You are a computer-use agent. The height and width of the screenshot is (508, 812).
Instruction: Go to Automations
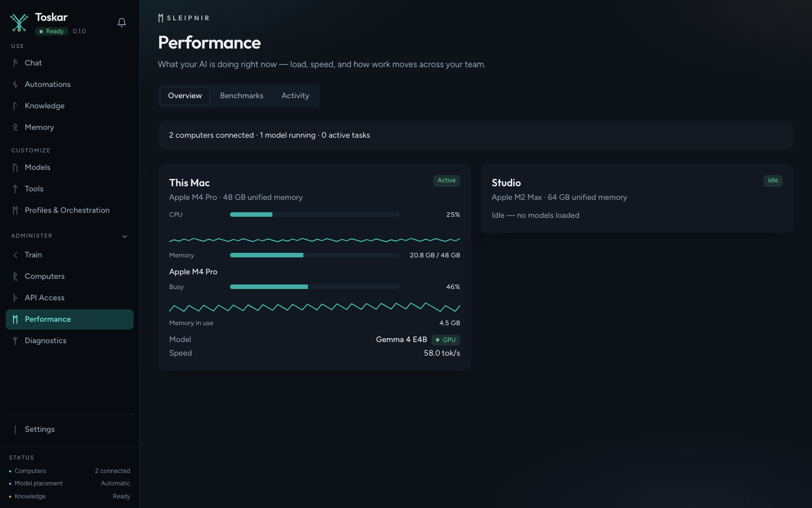(x=69, y=85)
